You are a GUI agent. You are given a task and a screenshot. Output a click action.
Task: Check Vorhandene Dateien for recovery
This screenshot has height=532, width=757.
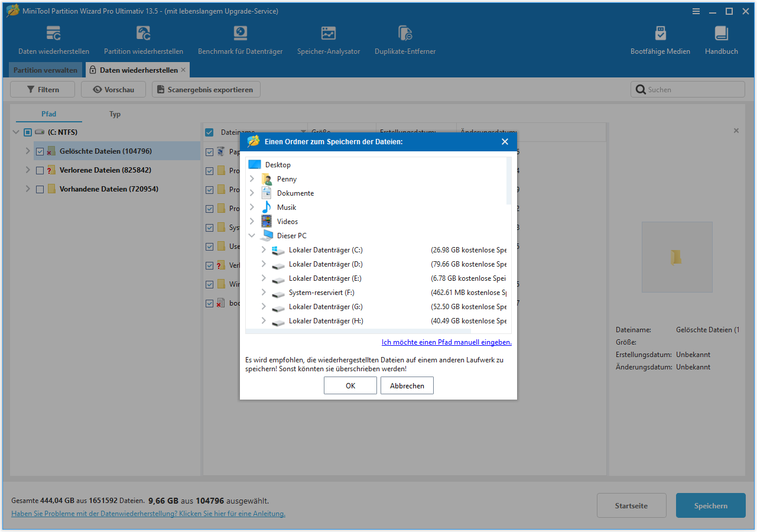tap(40, 189)
